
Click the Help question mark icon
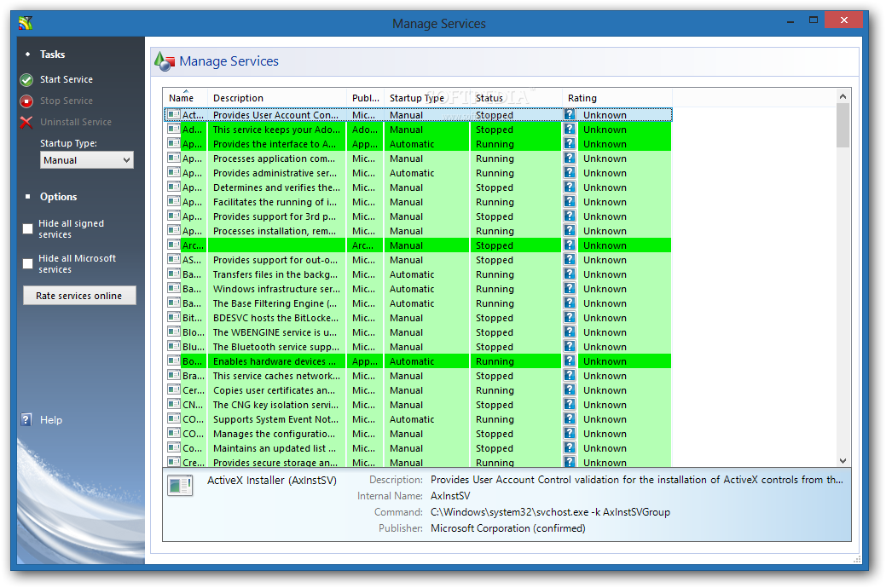point(26,419)
